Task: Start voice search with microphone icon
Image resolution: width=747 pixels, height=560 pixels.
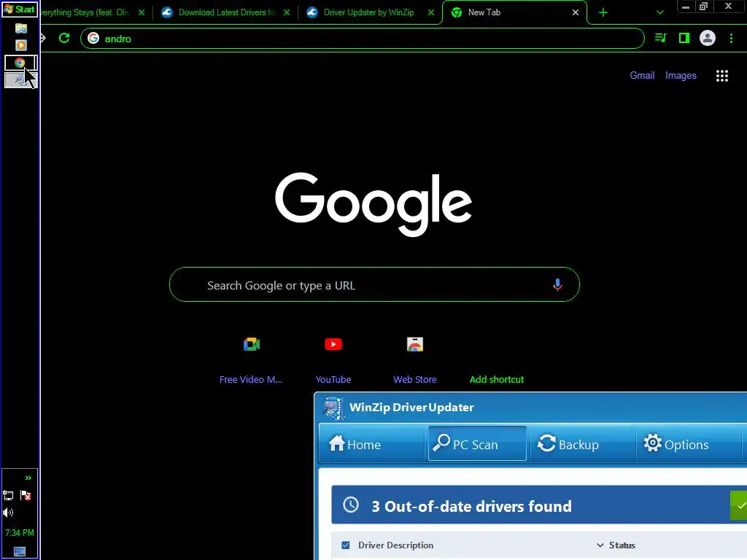Action: pos(557,285)
